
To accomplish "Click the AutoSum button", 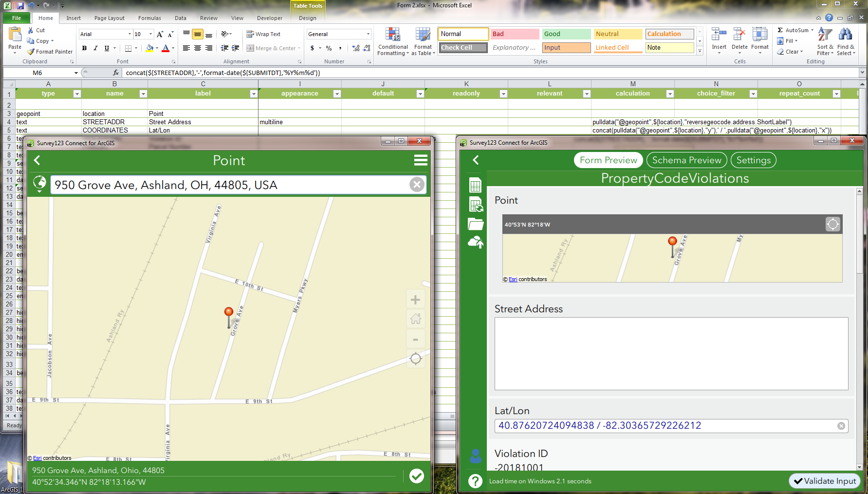I will pyautogui.click(x=795, y=30).
